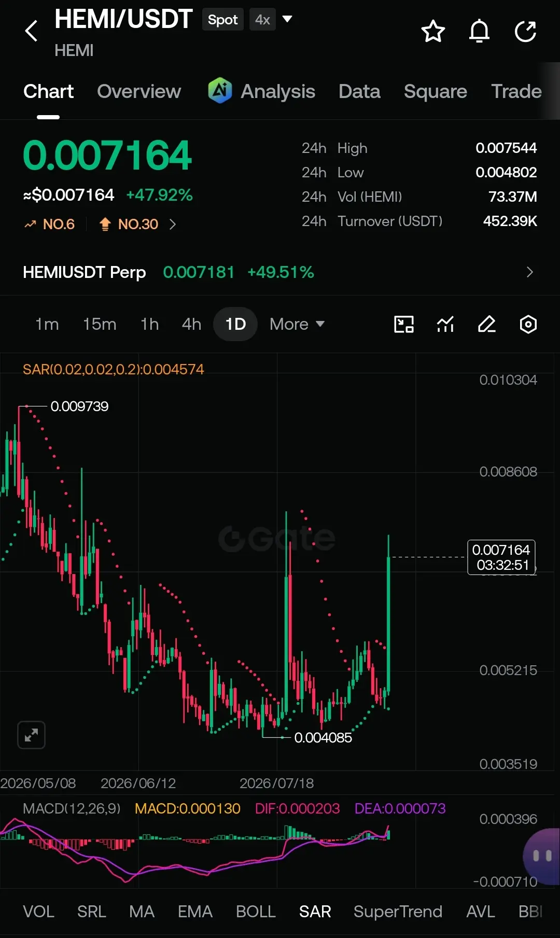Toggle the BOLL indicator
This screenshot has width=560, height=938.
(x=256, y=911)
